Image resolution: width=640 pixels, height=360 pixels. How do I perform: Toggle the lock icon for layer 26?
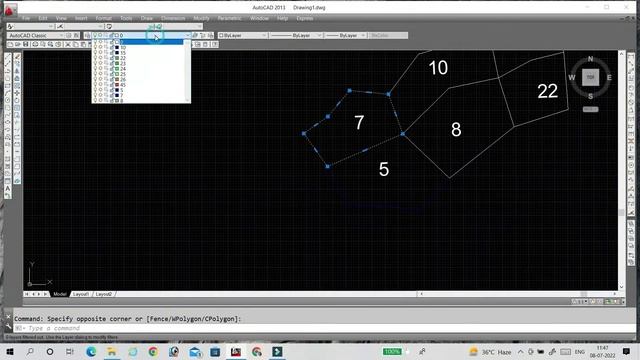point(111,79)
